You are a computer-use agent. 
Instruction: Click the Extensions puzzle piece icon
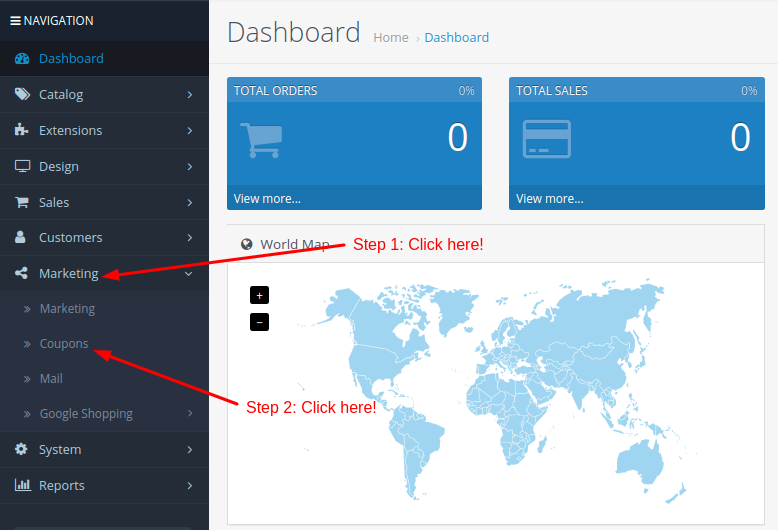click(x=21, y=130)
